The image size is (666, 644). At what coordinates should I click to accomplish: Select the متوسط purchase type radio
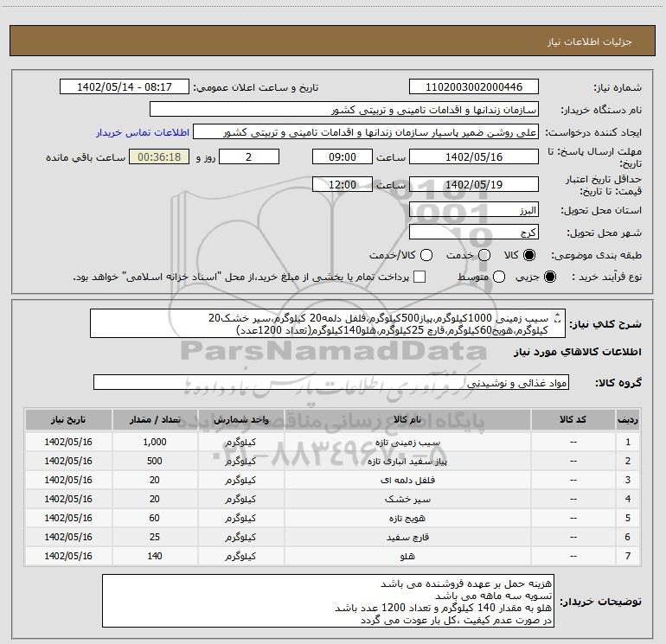(499, 277)
